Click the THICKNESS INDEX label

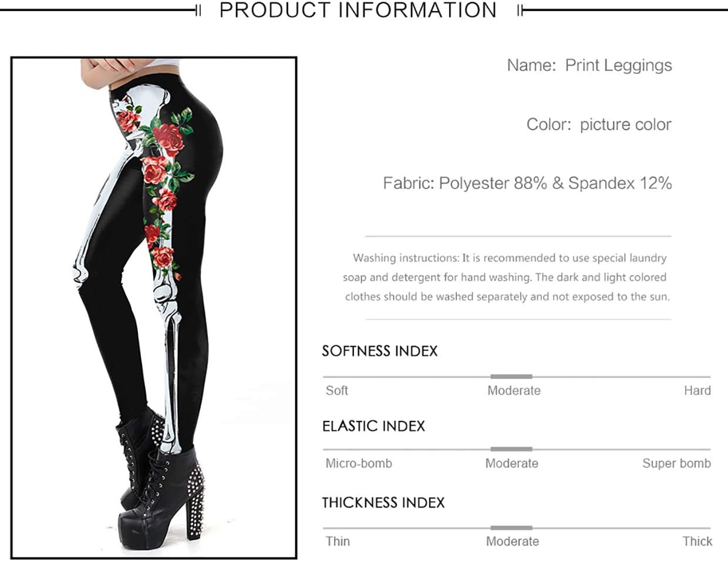[383, 503]
